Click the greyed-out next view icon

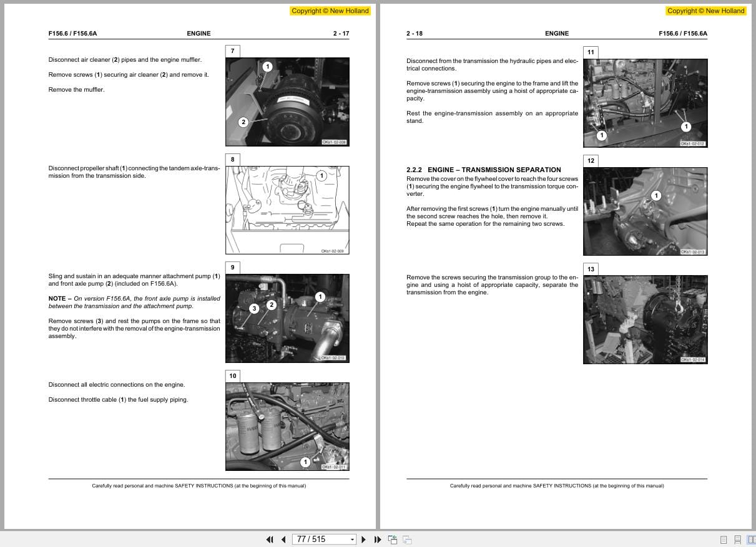click(407, 540)
